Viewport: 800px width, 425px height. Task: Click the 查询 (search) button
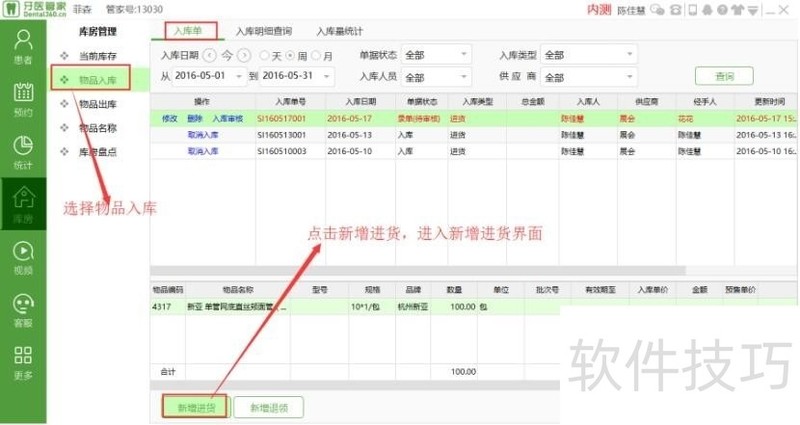coord(724,77)
